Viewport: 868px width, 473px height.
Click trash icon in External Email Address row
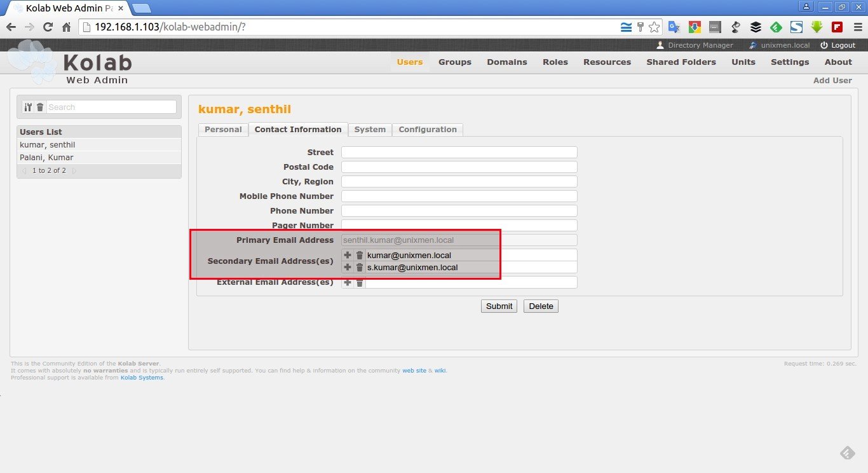tap(360, 282)
